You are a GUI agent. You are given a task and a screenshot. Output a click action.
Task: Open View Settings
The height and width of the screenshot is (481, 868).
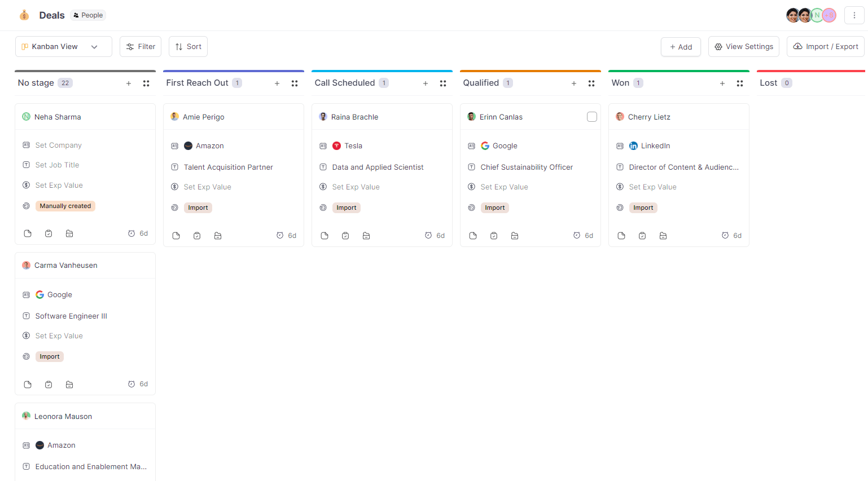tap(743, 46)
